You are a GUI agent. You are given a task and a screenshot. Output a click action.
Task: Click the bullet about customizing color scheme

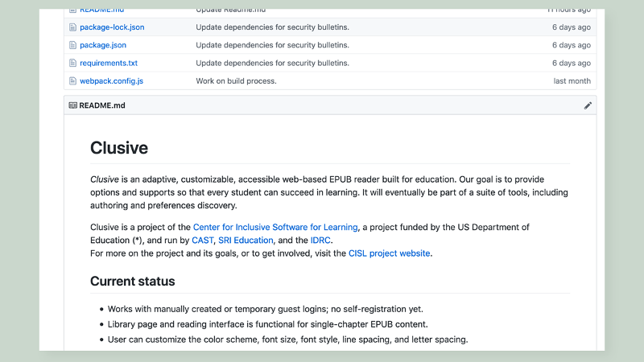point(287,339)
